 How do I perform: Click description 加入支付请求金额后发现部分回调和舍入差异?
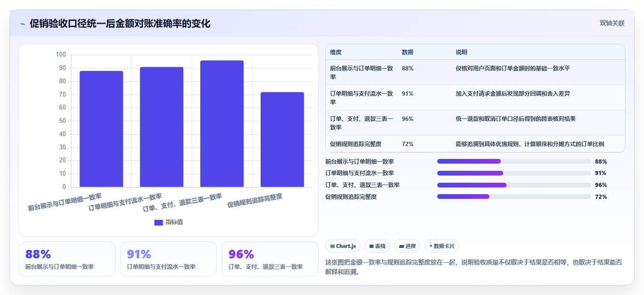[x=513, y=94]
